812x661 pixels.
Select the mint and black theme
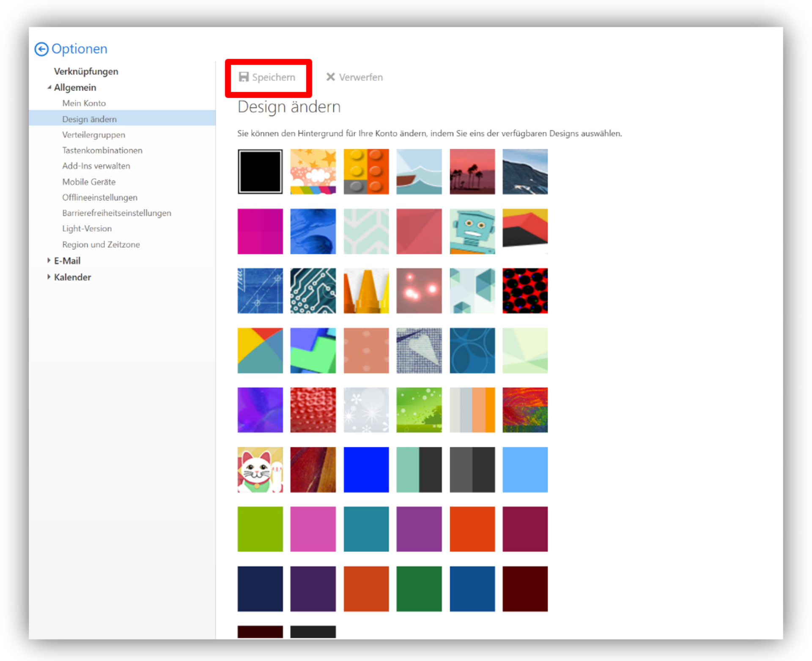419,470
